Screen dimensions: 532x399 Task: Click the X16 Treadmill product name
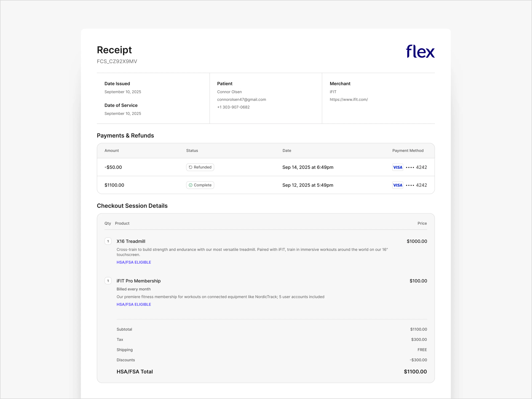[x=131, y=241]
